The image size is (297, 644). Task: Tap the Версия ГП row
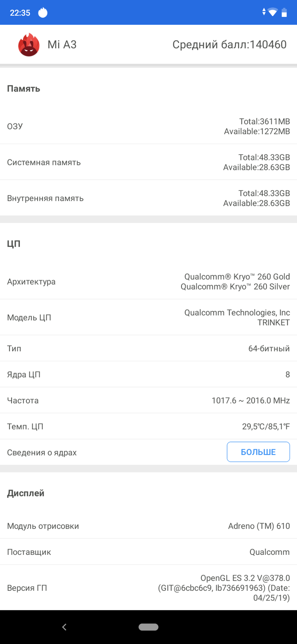(x=148, y=588)
